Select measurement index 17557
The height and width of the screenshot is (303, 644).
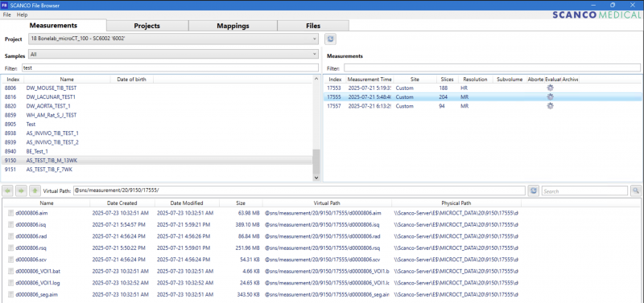click(334, 106)
